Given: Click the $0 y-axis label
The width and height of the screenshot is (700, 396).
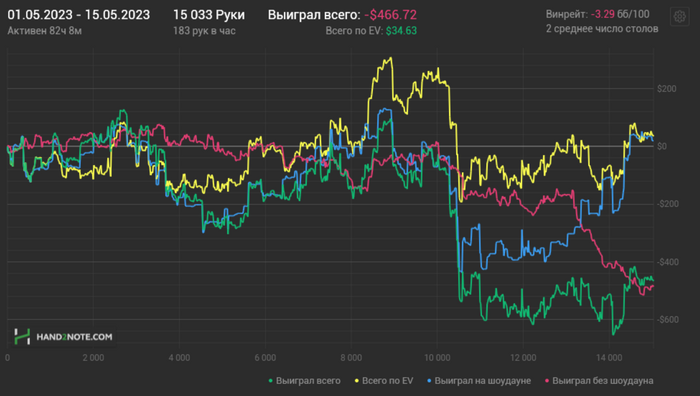Looking at the screenshot, I should tap(662, 146).
